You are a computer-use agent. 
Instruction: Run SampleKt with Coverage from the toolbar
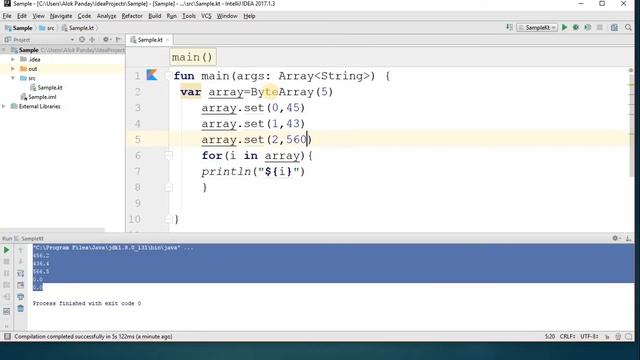pyautogui.click(x=588, y=27)
